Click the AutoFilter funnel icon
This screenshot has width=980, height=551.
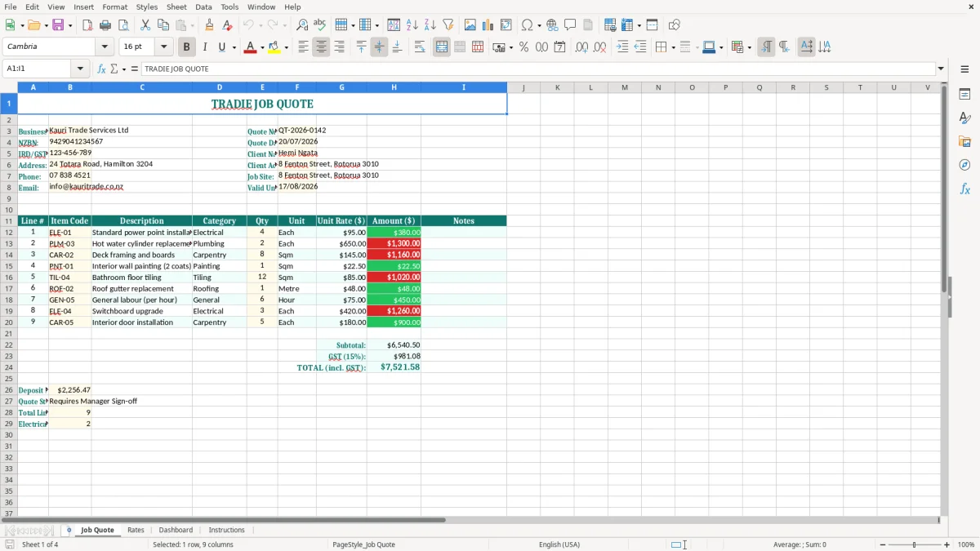pyautogui.click(x=448, y=25)
